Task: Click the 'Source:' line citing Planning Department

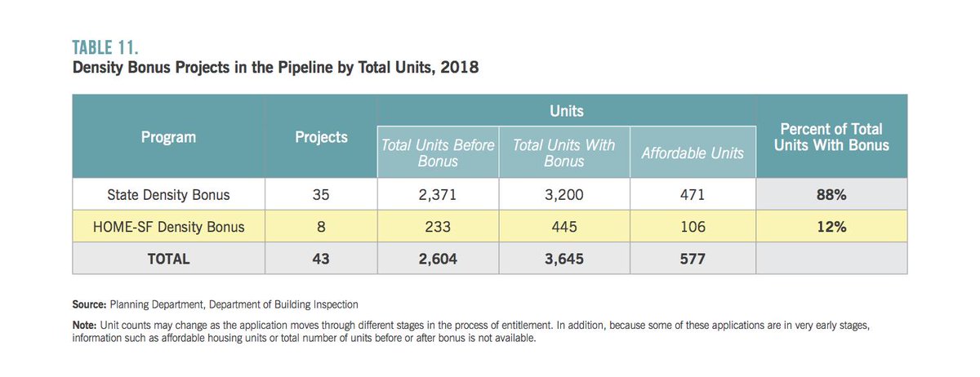Action: 216,304
